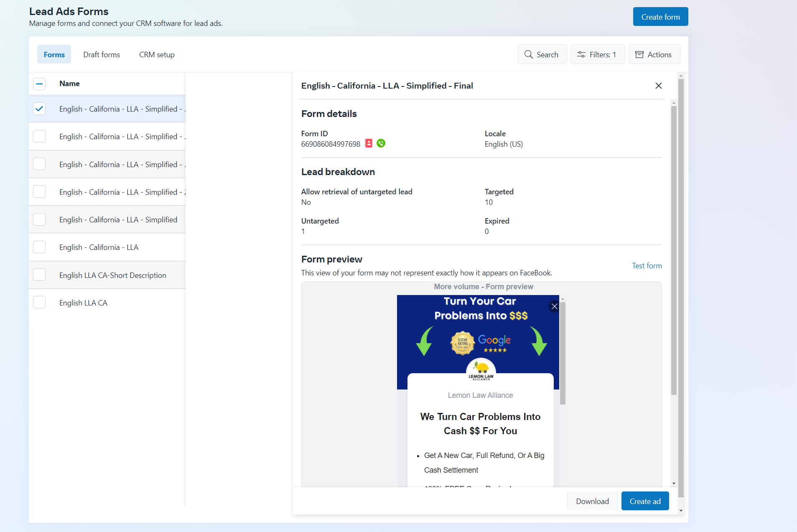Click the Lead Ads Forms page title
797x532 pixels.
click(x=69, y=11)
